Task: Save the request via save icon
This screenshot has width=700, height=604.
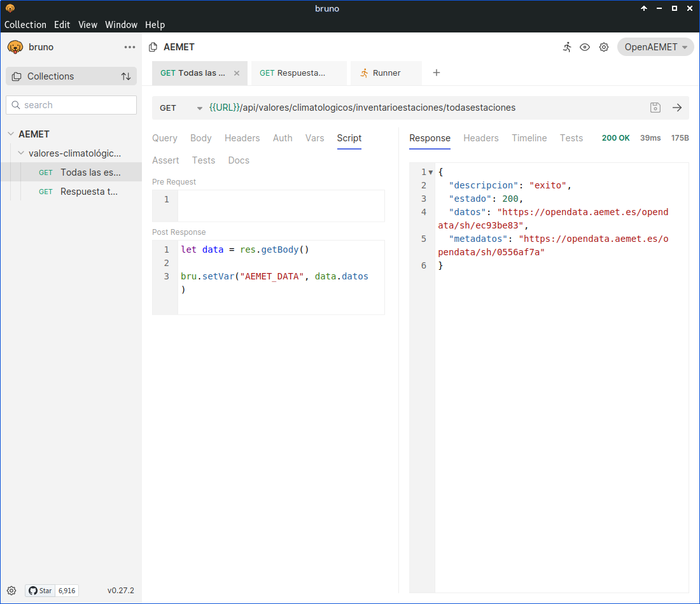Action: coord(655,108)
